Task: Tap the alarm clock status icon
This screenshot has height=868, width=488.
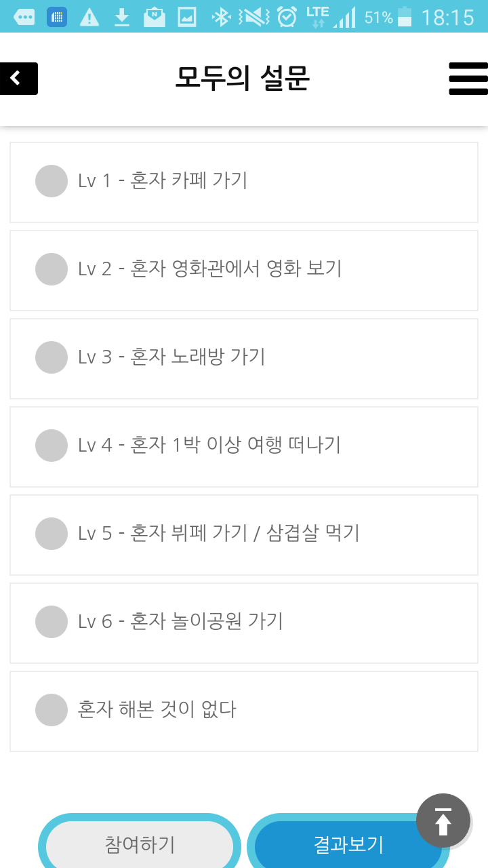Action: [x=287, y=17]
